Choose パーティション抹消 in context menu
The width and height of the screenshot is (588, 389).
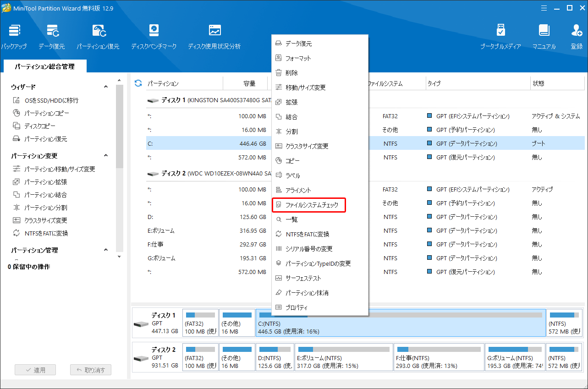pyautogui.click(x=320, y=293)
